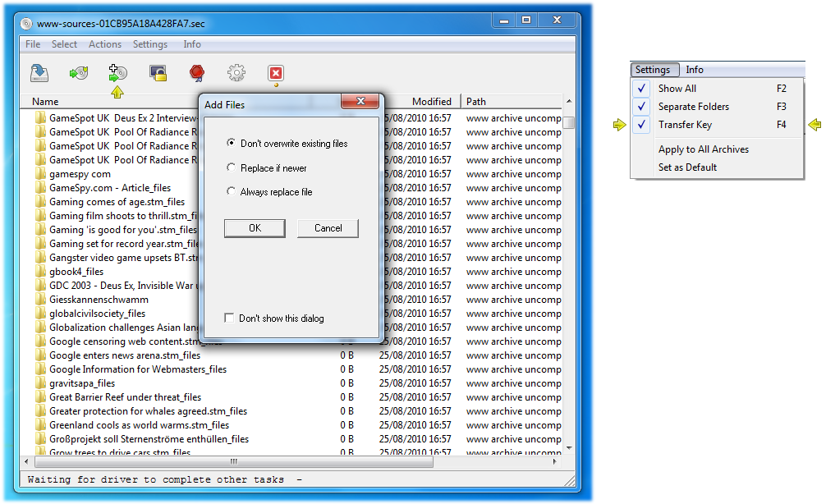
Task: Open the settings gear icon
Action: tap(236, 72)
